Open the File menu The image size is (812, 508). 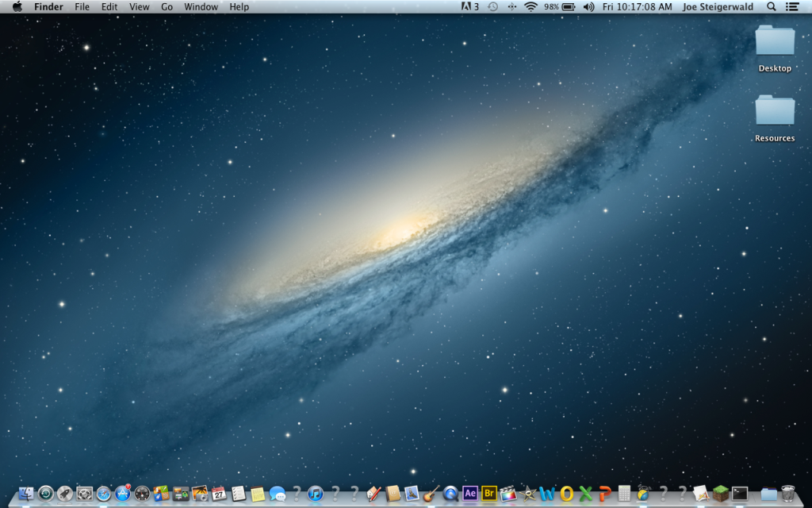[82, 6]
